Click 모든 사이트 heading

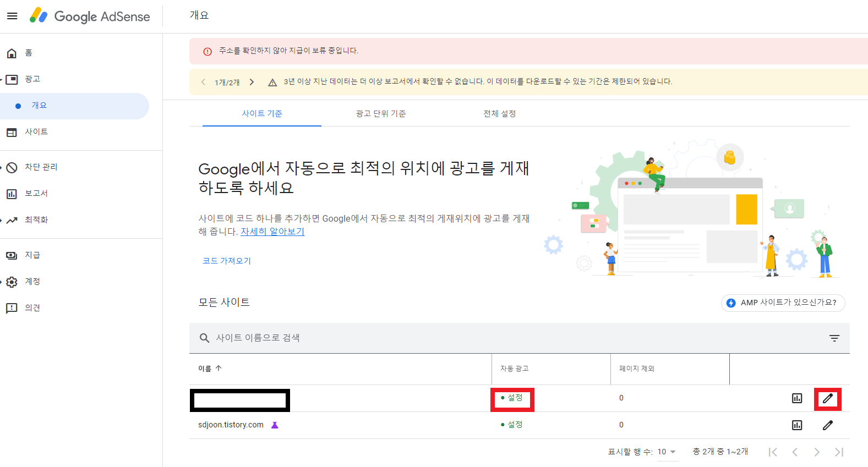pos(224,303)
